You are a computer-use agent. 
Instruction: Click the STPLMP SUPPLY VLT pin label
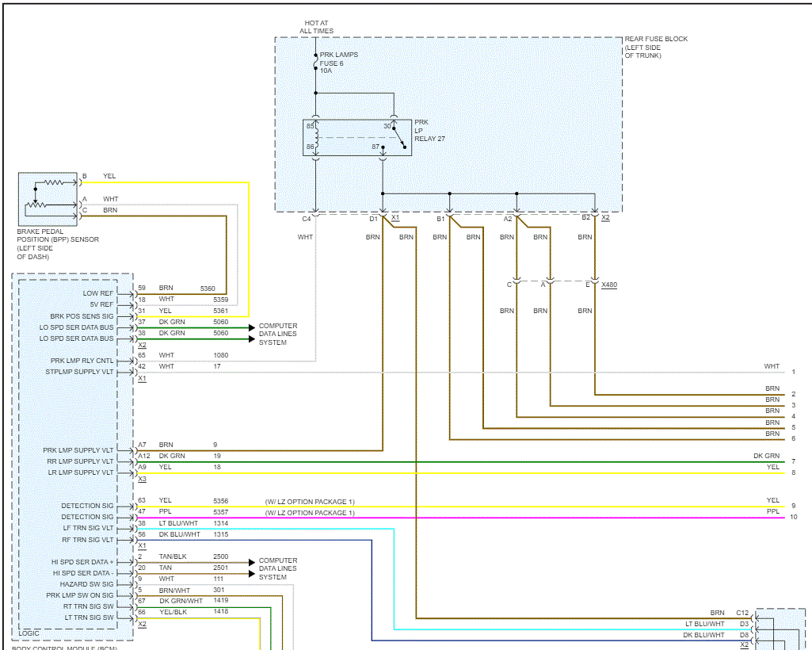pos(79,371)
